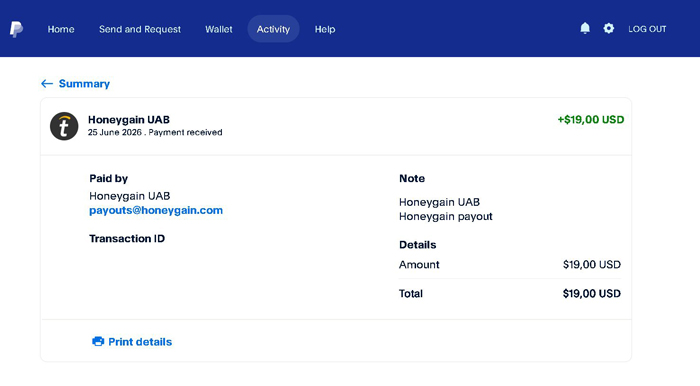Click the Note heading
The height and width of the screenshot is (386, 700).
tap(412, 178)
